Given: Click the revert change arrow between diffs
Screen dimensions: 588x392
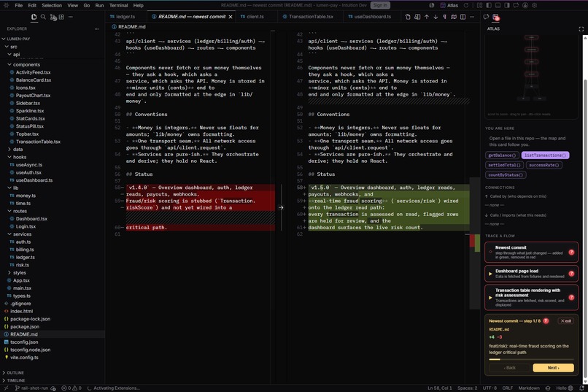Looking at the screenshot, I should (x=281, y=207).
